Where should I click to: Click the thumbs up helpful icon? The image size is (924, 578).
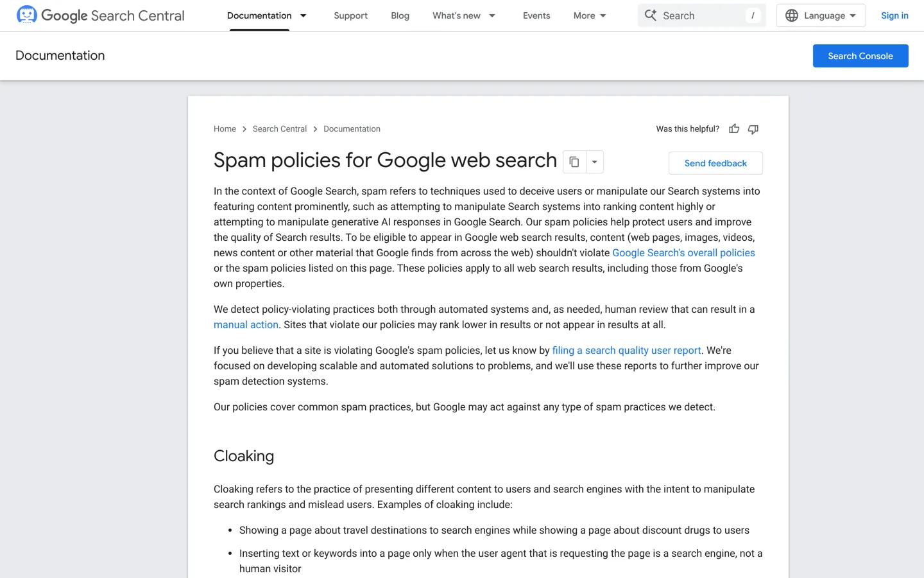pyautogui.click(x=734, y=129)
